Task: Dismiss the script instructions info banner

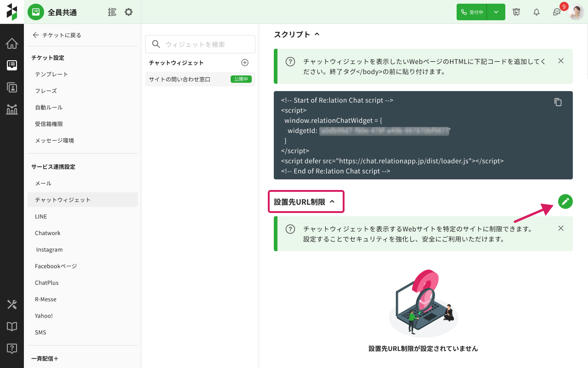Action: [560, 61]
